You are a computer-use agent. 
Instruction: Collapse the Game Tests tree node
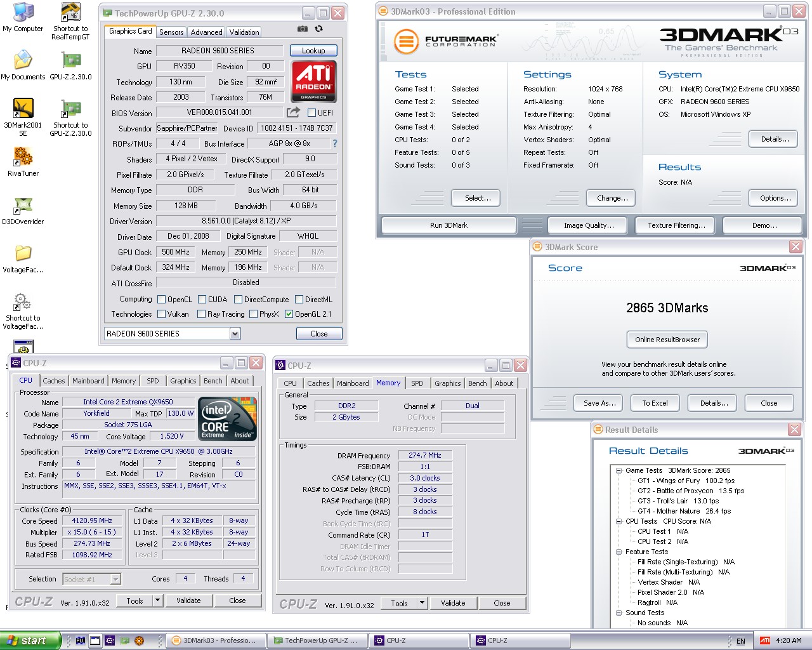[x=619, y=470]
